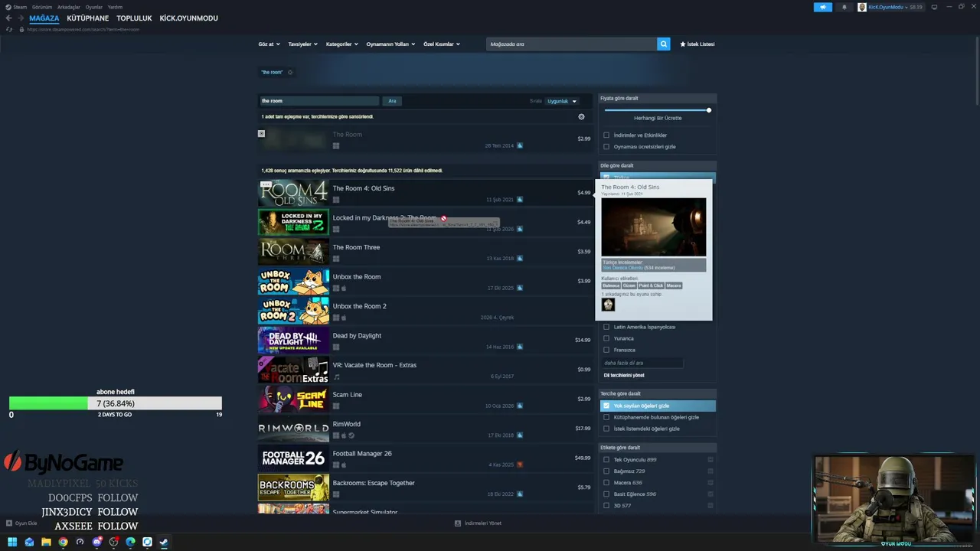
Task: Check İstek listemdeki öğeleri gizle
Action: point(606,429)
